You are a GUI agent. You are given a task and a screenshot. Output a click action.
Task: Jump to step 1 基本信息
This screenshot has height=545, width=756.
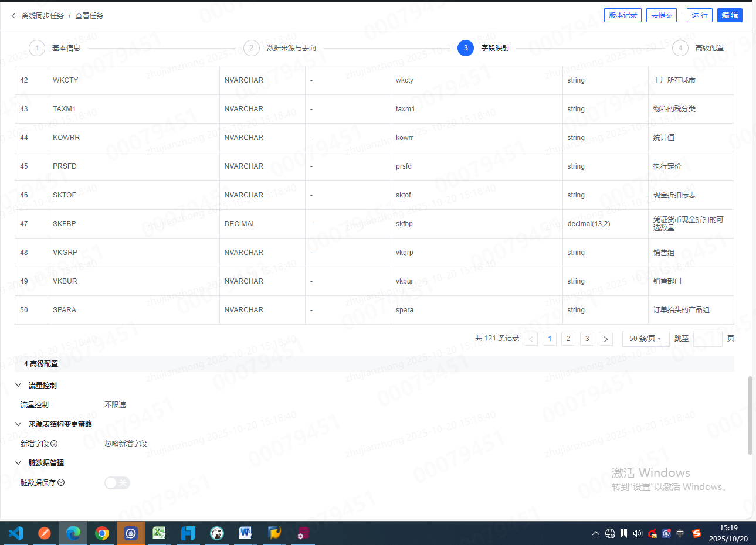pyautogui.click(x=37, y=48)
